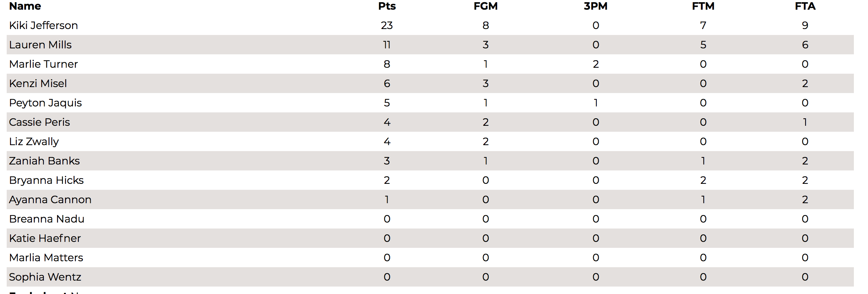Select Breanna Nadu name cell
The image size is (868, 294).
(47, 219)
